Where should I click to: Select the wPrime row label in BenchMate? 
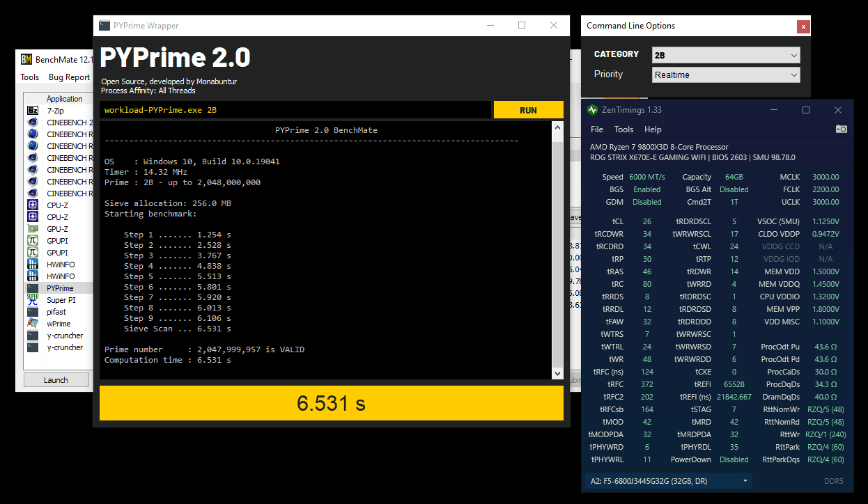point(59,324)
